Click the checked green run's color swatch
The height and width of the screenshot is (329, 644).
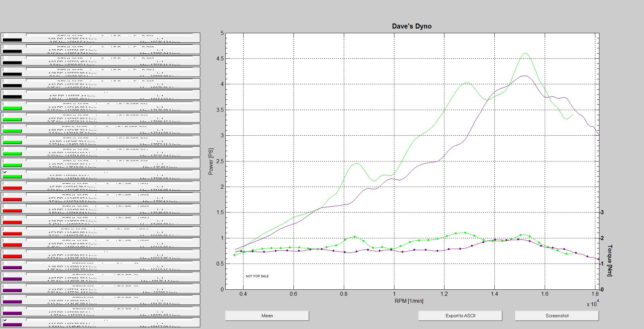[12, 177]
